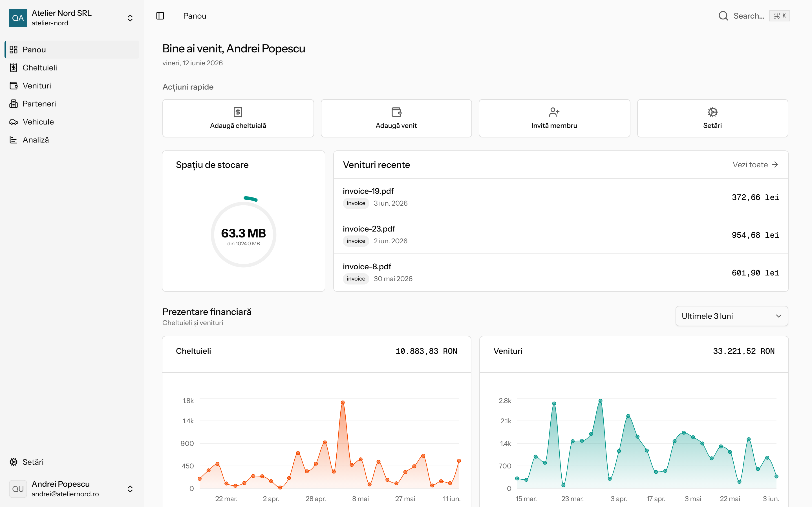The image size is (812, 507).
Task: Follow the Vezi toate link
Action: (x=755, y=165)
